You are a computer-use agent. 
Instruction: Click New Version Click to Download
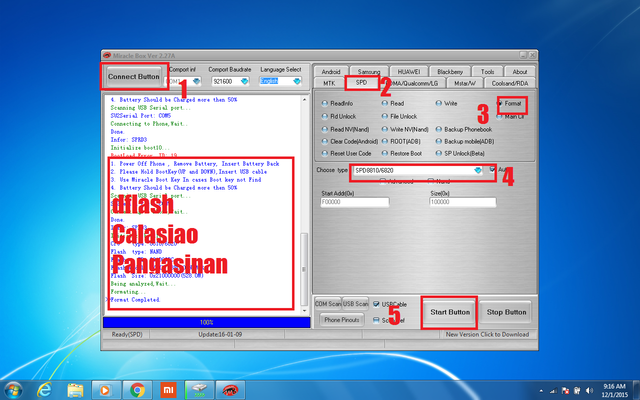point(487,334)
